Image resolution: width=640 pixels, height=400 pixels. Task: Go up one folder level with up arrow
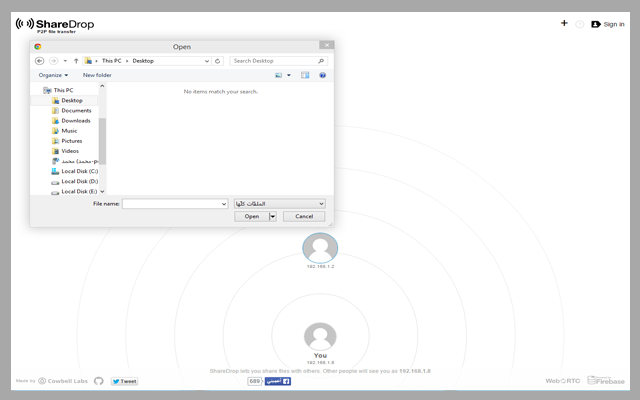click(x=76, y=61)
